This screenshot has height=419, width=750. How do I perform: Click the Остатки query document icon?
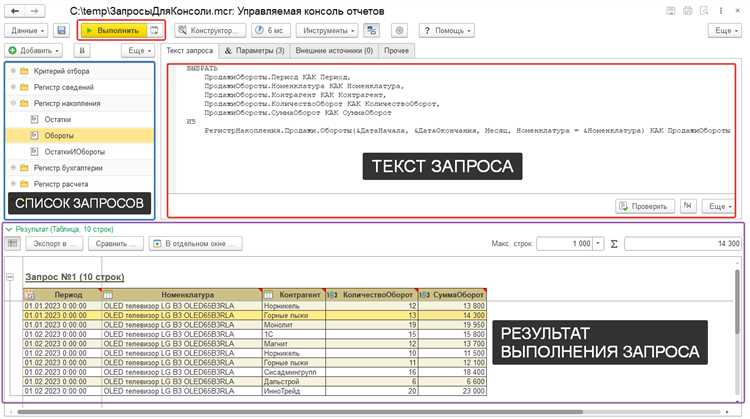tap(34, 119)
